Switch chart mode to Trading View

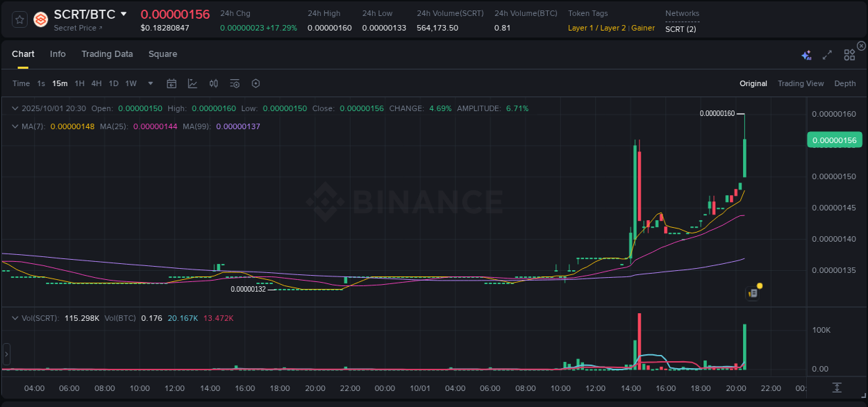point(800,83)
